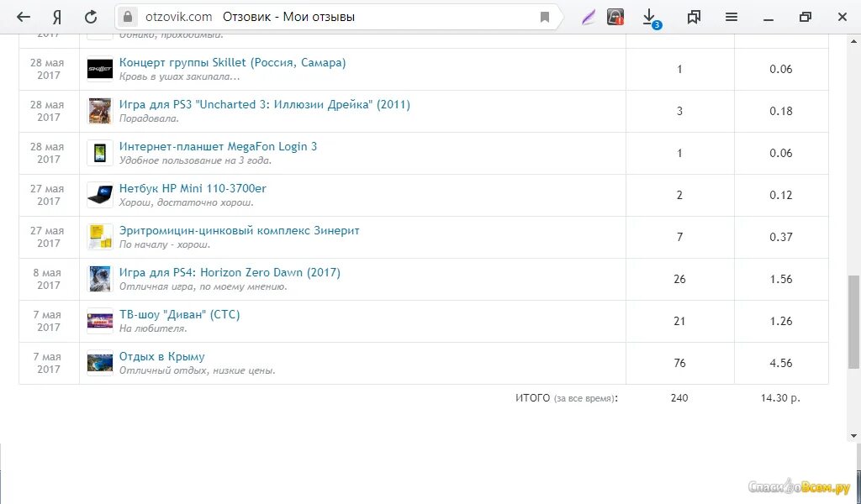Viewport: 861px width, 504px height.
Task: Click the Horizon Zero Dawn cover thumbnail
Action: (x=100, y=279)
